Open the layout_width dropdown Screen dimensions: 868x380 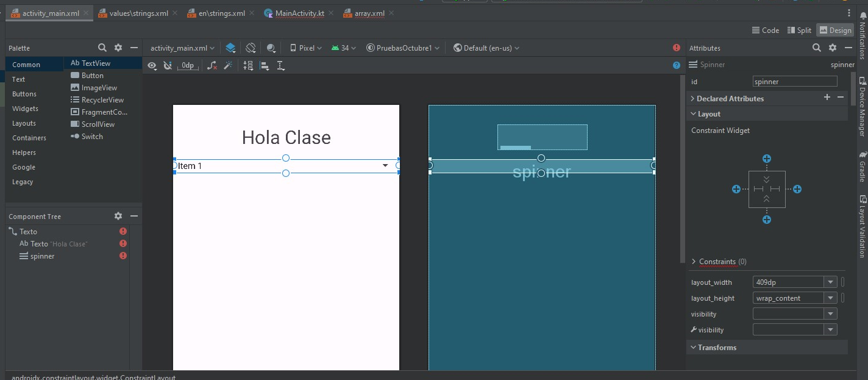pos(830,282)
